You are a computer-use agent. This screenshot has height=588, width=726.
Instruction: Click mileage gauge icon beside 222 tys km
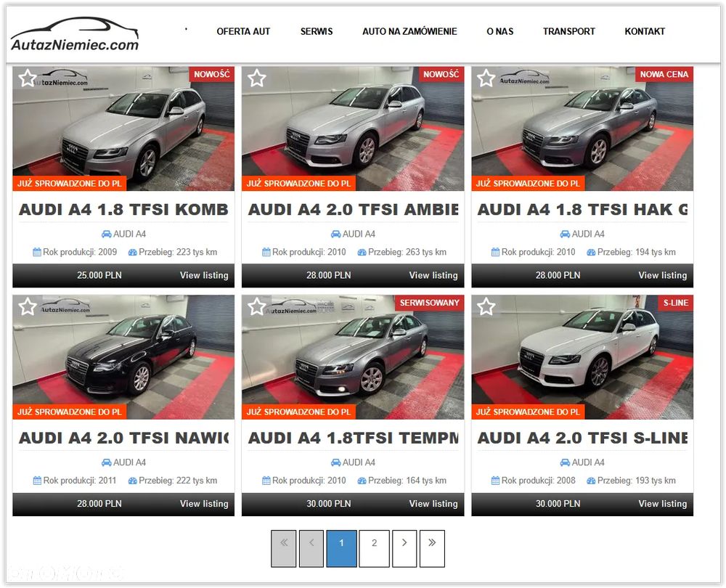point(132,481)
